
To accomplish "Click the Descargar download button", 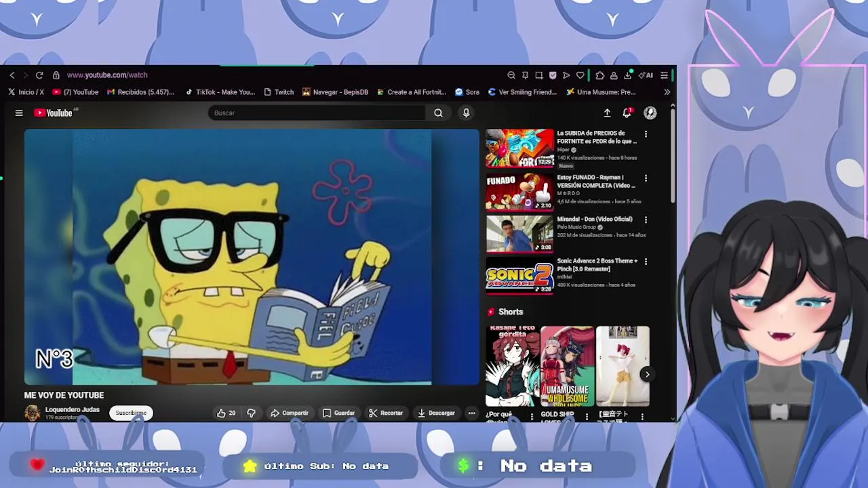I will point(436,413).
